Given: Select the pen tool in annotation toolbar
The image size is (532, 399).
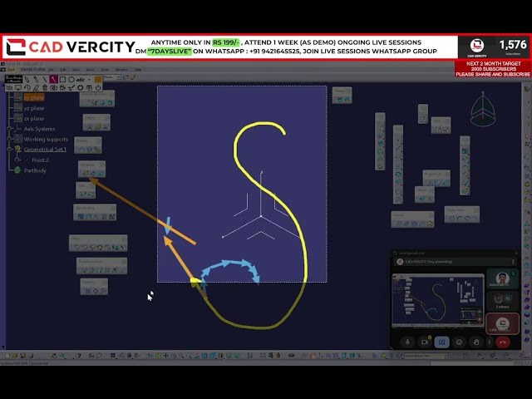Looking at the screenshot, I should click(27, 80).
